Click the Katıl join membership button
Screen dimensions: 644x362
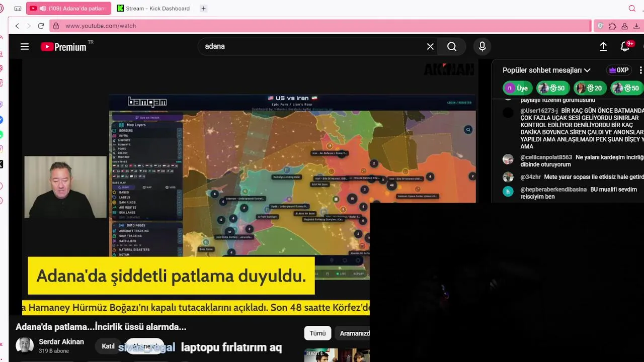point(108,346)
